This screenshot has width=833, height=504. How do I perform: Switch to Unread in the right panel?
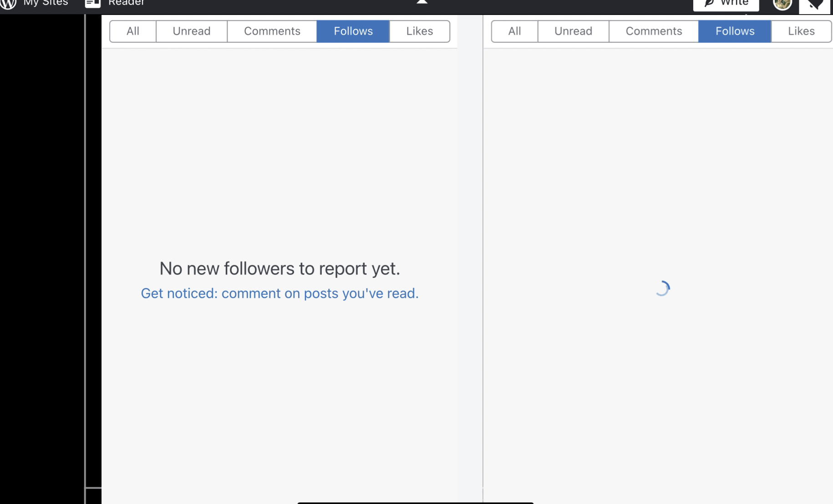(x=573, y=31)
